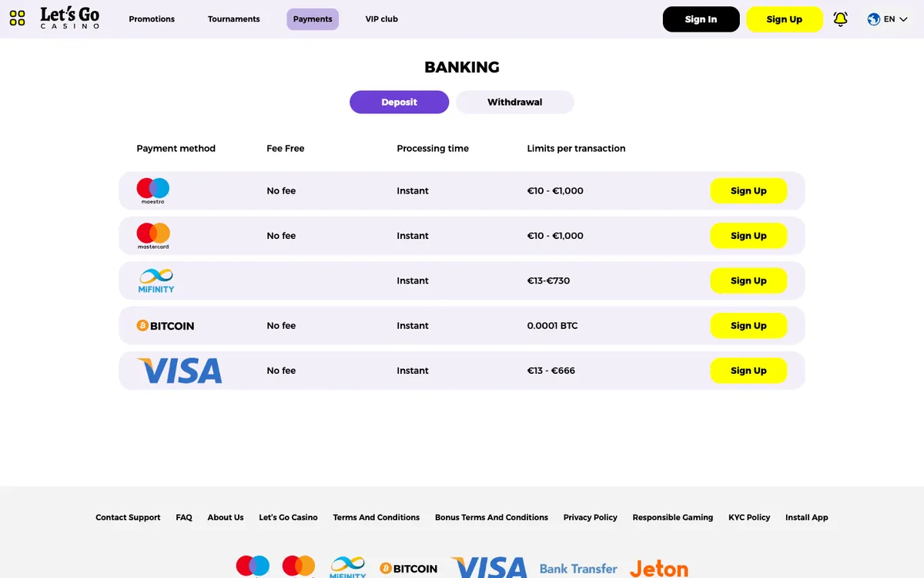Click the footer MiFinity logo
Screen dimensions: 924x578
click(x=347, y=566)
